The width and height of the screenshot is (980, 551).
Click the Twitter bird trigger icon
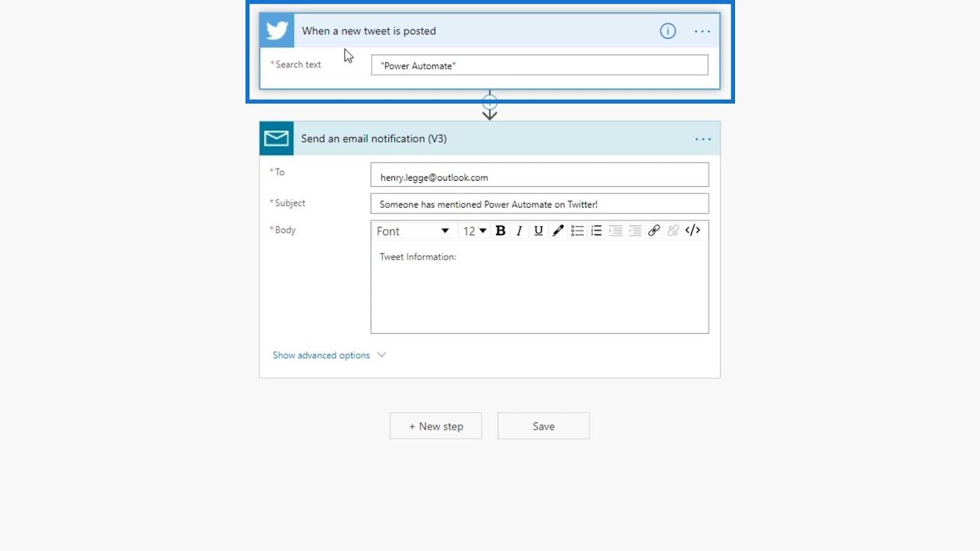coord(277,31)
